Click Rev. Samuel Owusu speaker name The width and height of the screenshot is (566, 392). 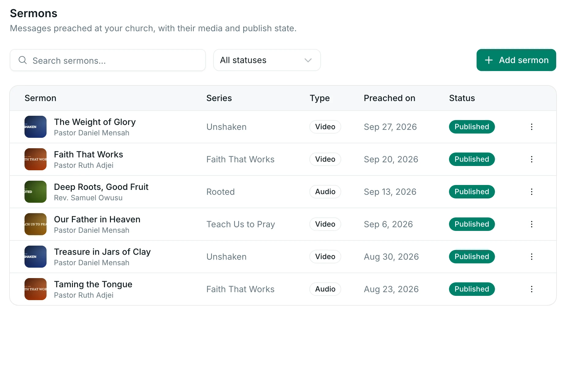[x=88, y=198]
